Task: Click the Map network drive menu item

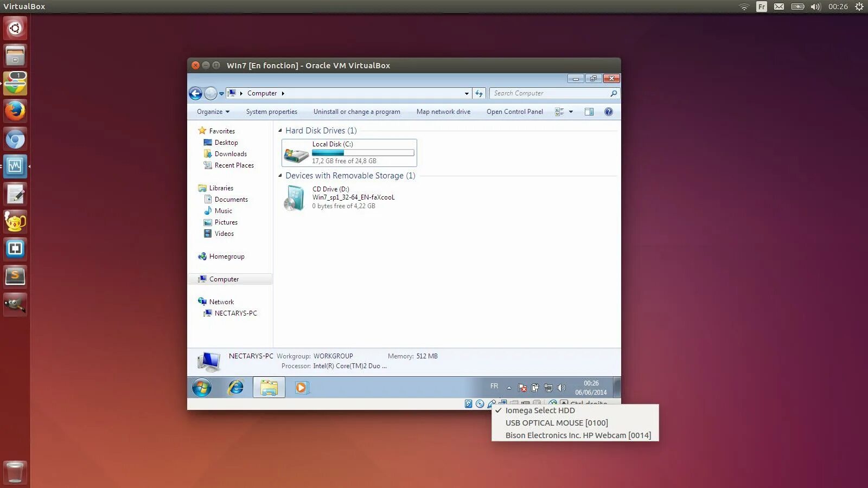Action: (x=443, y=111)
